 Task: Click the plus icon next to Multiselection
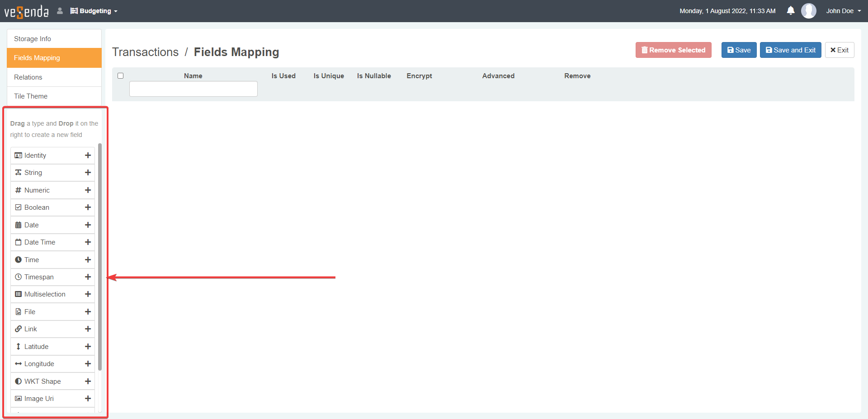click(x=88, y=294)
